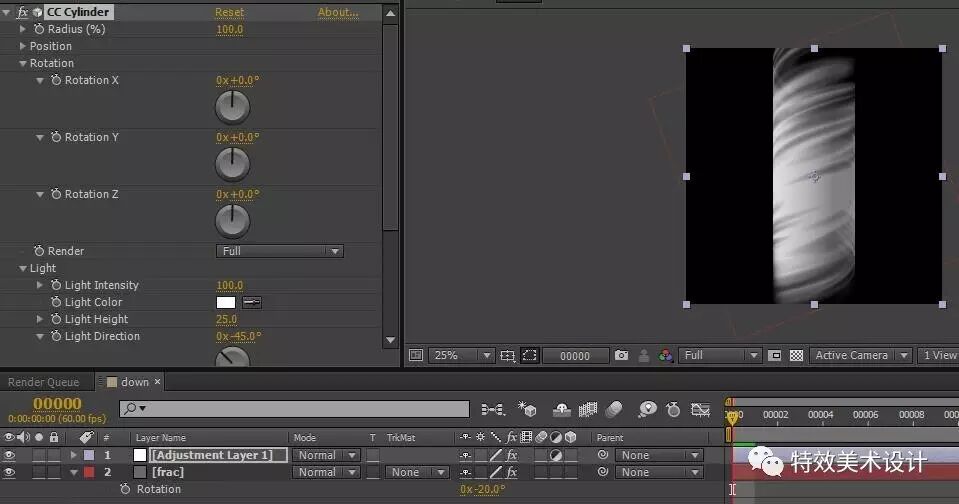The image size is (959, 504).
Task: Collapse the Rotation property group
Action: [23, 63]
